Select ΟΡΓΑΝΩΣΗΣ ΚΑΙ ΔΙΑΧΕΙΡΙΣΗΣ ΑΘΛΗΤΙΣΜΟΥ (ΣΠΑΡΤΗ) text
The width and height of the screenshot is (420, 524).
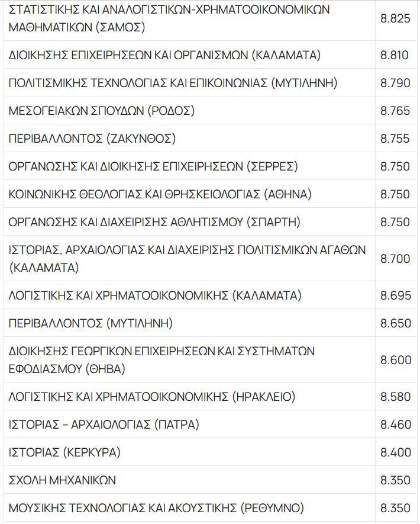point(155,222)
